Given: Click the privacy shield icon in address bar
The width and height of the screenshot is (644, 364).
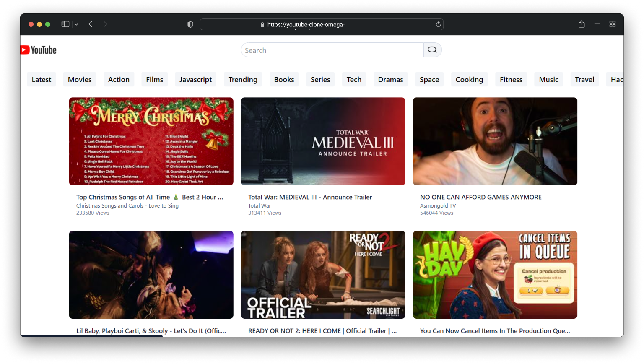Looking at the screenshot, I should (x=190, y=24).
